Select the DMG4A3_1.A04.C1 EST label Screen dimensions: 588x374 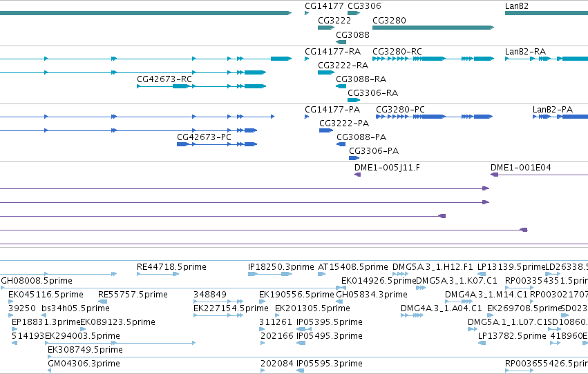(x=441, y=308)
